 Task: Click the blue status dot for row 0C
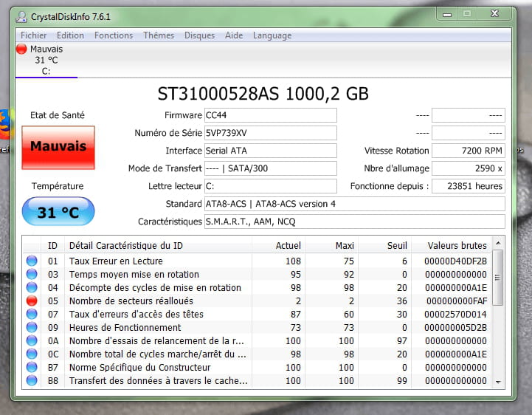pyautogui.click(x=32, y=354)
